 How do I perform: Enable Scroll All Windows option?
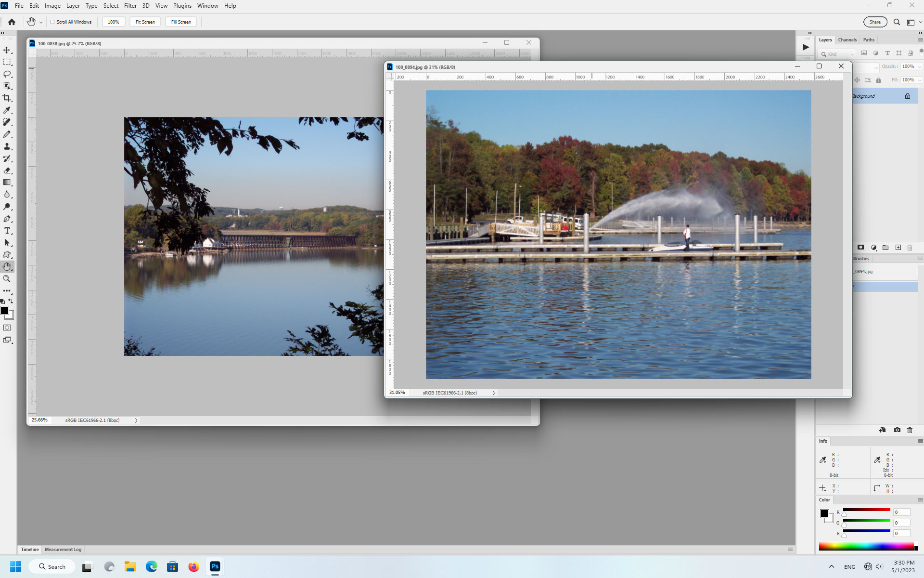(x=52, y=22)
